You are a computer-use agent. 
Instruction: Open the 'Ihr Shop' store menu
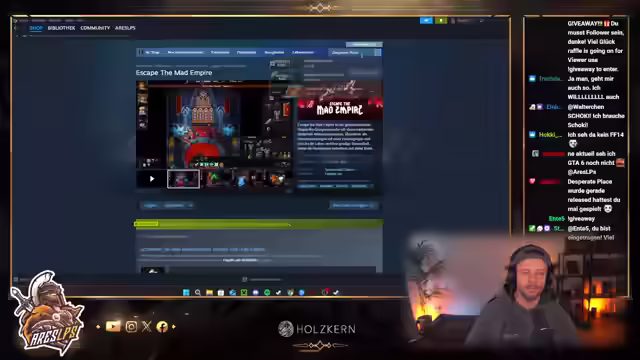[152, 52]
